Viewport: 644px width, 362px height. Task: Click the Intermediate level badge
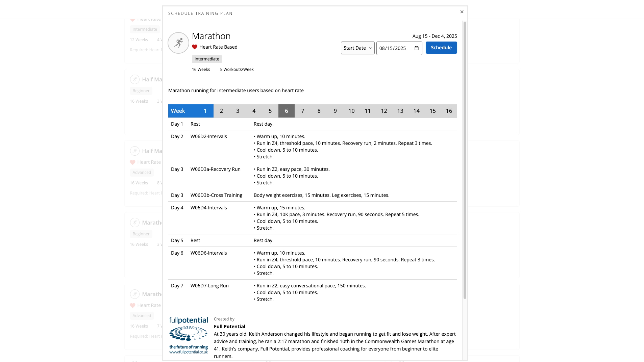(207, 59)
